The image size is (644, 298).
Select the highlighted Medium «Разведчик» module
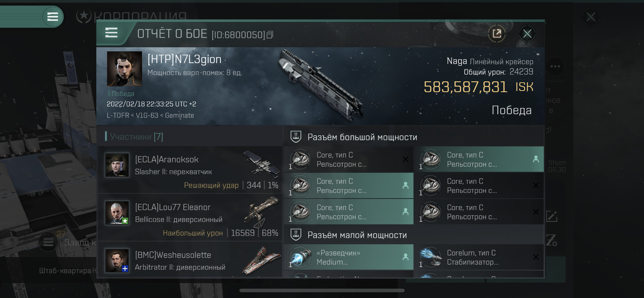coord(349,257)
